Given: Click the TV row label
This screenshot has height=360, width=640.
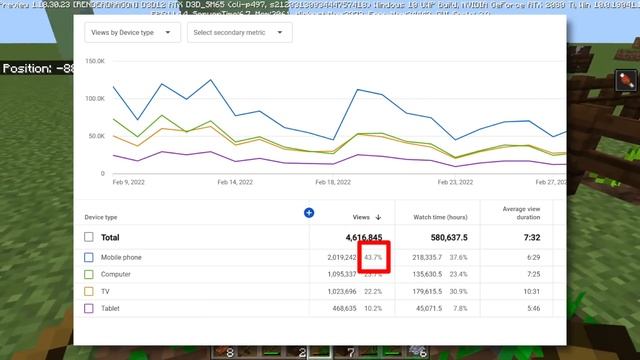Looking at the screenshot, I should (105, 291).
